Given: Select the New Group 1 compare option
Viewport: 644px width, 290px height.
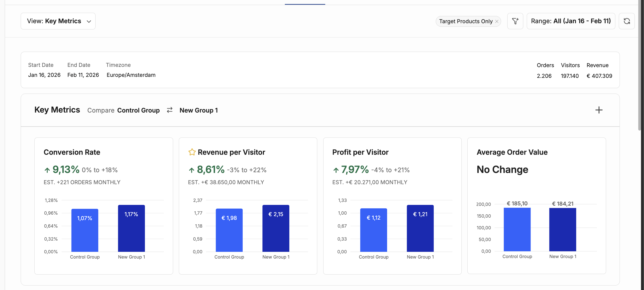Looking at the screenshot, I should click(199, 110).
